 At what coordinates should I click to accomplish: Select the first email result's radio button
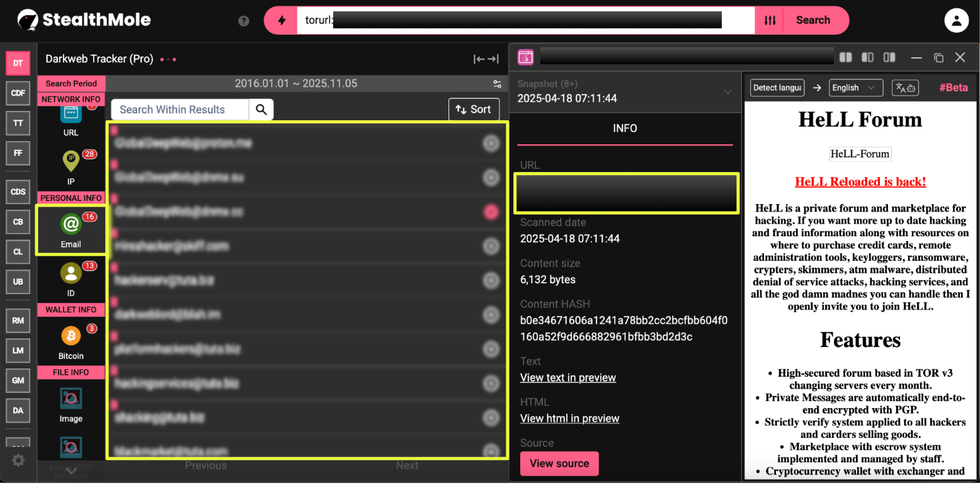491,144
